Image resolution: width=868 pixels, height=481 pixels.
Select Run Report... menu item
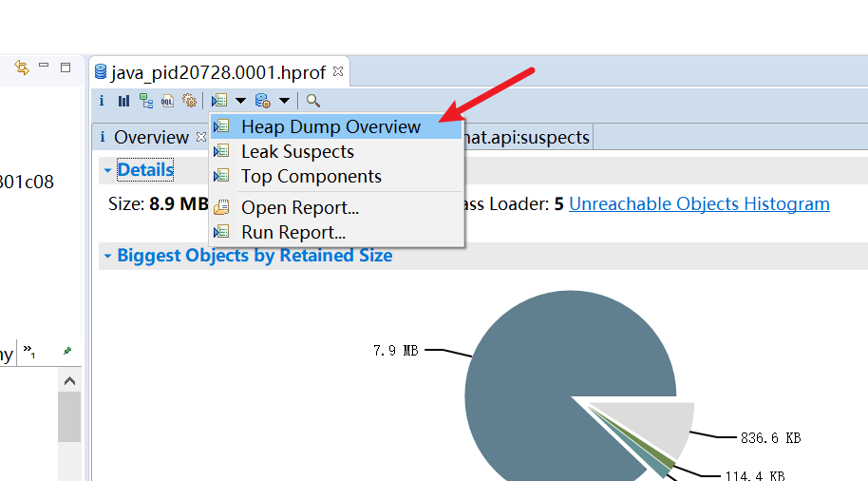point(292,232)
